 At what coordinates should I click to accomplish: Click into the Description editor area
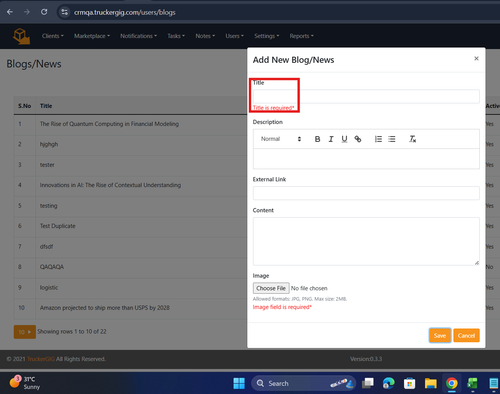pos(366,159)
